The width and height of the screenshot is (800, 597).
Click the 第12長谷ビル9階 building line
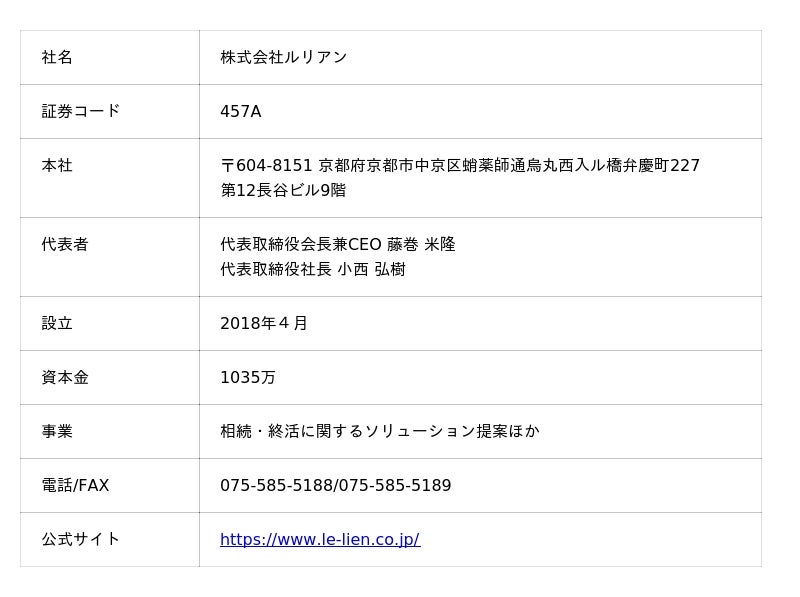283,190
